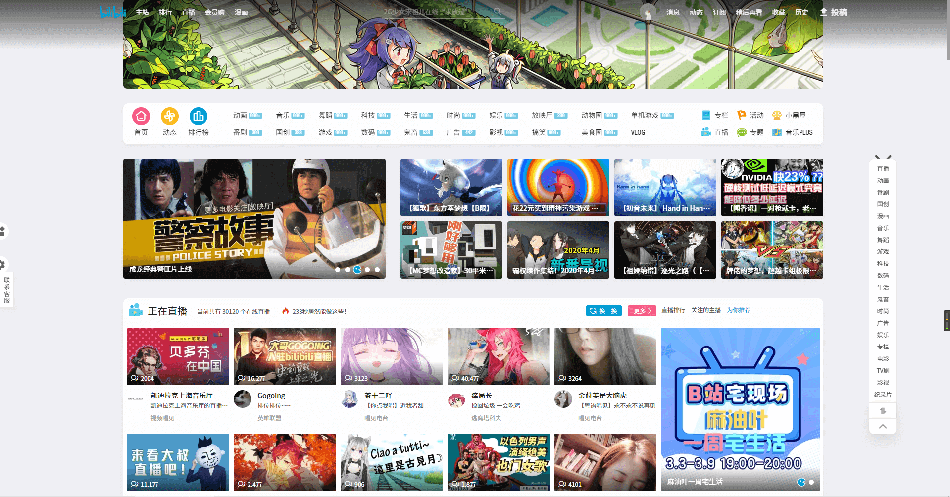Open the Hand in Hand 初音未来 video thumbnail
Image resolution: width=950 pixels, height=497 pixels.
665,187
